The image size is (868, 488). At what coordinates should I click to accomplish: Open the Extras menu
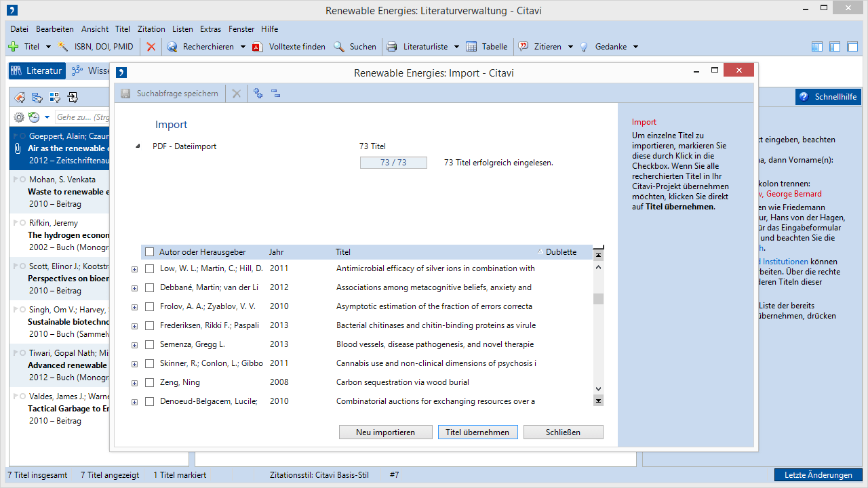pos(210,29)
